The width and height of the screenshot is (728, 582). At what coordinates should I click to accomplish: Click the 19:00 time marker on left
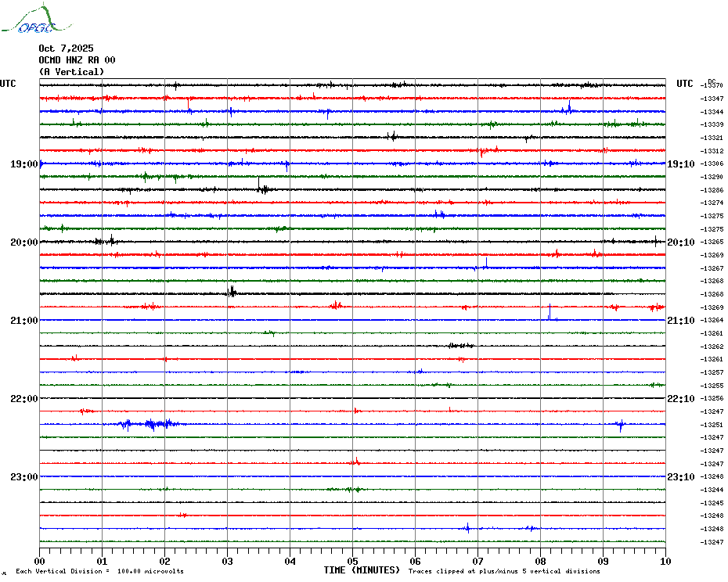click(x=23, y=164)
